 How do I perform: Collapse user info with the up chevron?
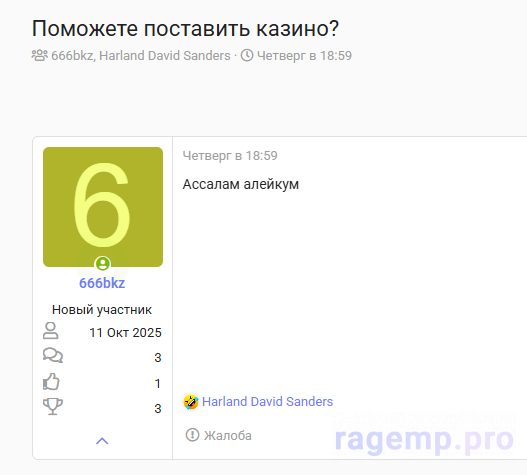[102, 441]
